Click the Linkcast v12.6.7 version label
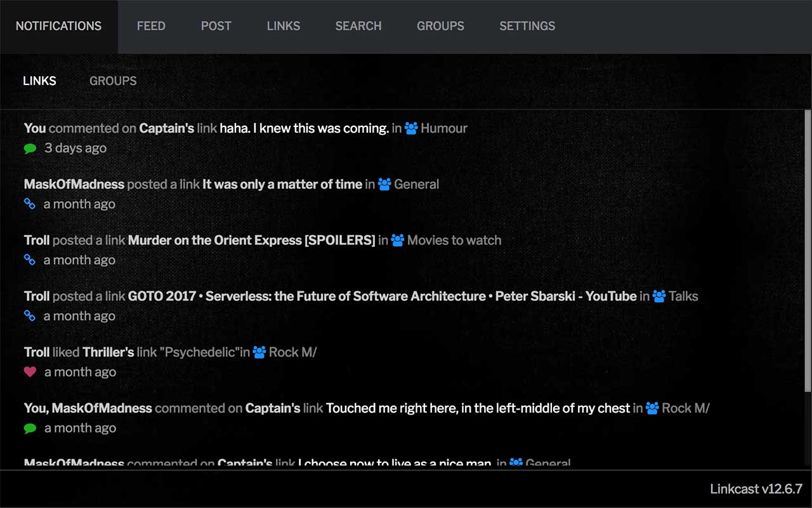Viewport: 812px width, 508px height. (x=756, y=489)
